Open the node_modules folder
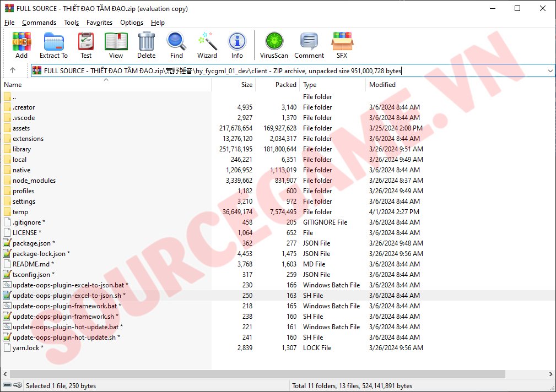 point(34,181)
